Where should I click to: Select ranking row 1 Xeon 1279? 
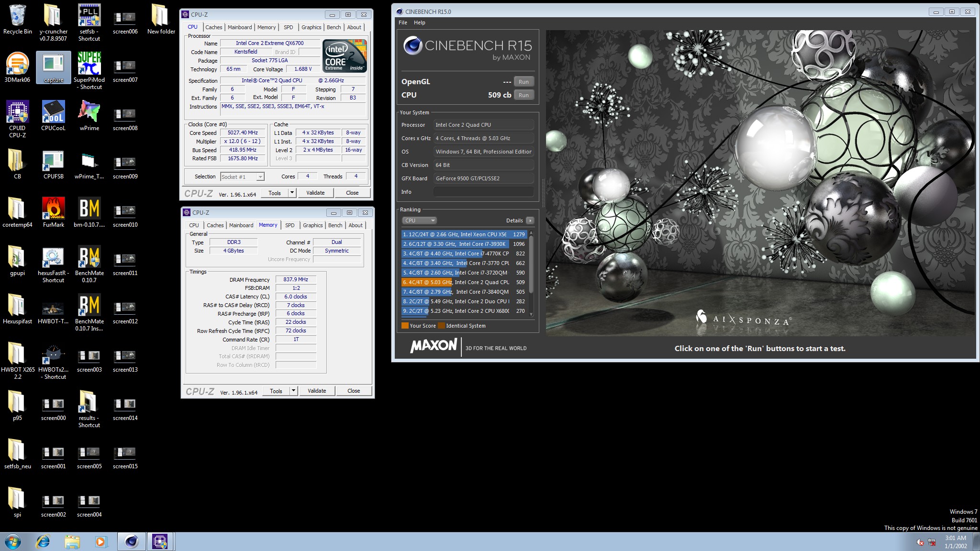pyautogui.click(x=464, y=234)
